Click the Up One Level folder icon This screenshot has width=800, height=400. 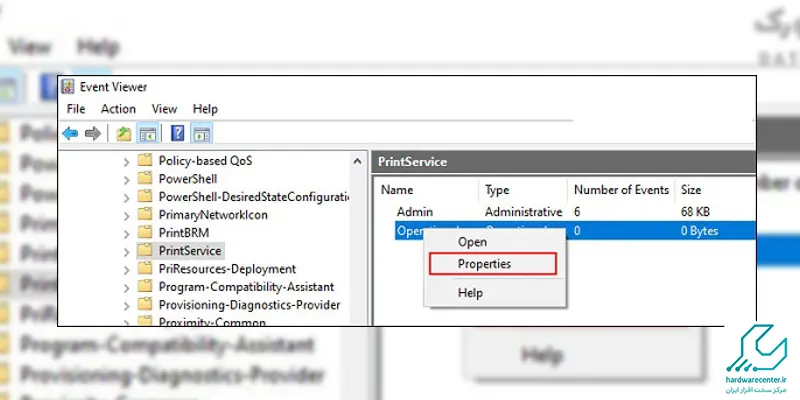(123, 134)
